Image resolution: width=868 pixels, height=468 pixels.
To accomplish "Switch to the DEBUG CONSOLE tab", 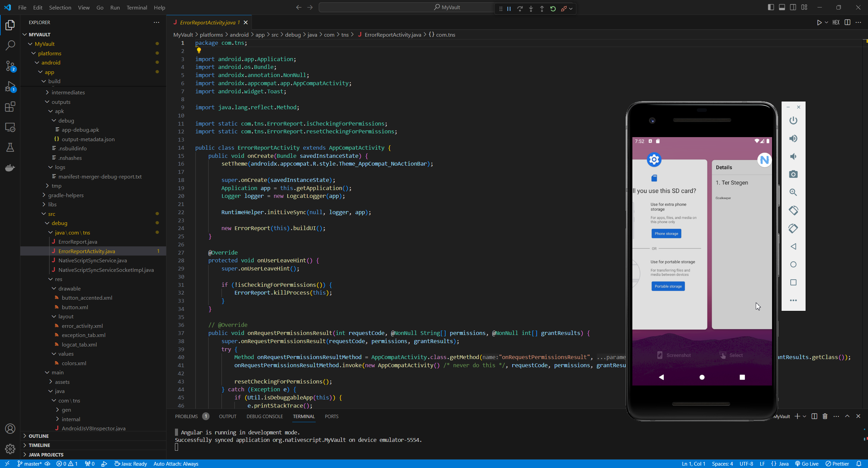I will [x=264, y=416].
